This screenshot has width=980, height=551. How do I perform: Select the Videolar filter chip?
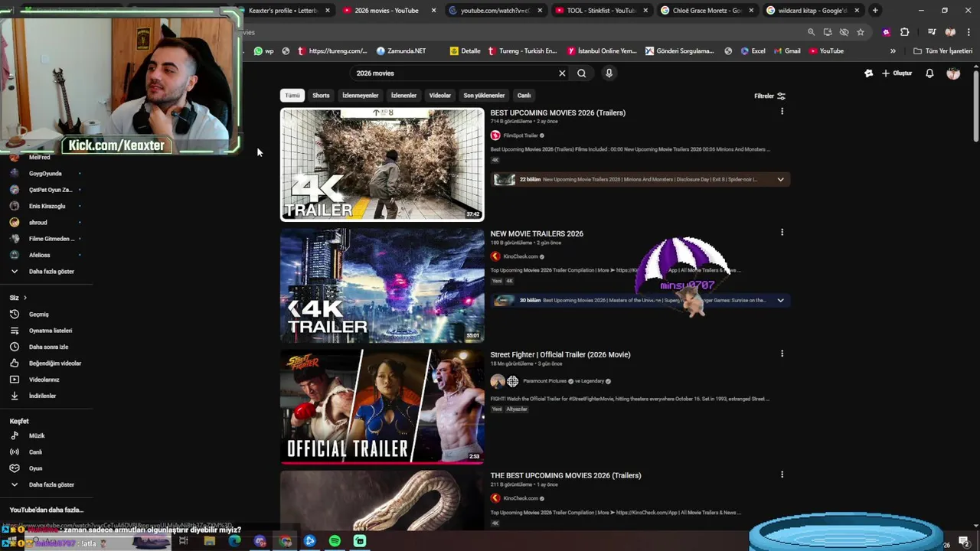[440, 96]
